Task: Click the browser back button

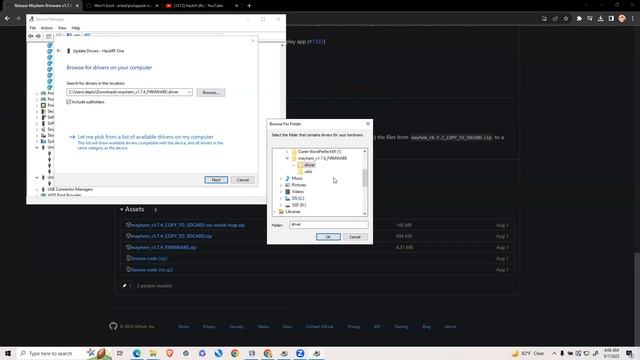Action: (7, 18)
